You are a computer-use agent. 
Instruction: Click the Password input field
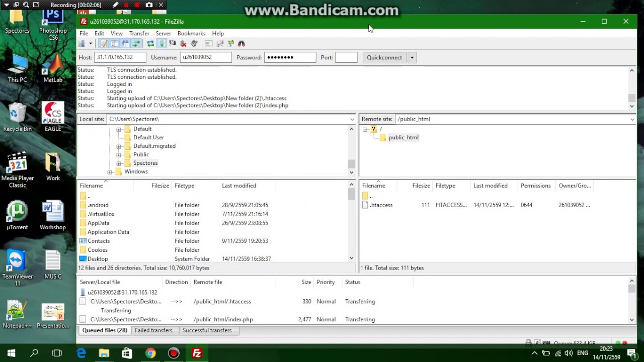[290, 57]
